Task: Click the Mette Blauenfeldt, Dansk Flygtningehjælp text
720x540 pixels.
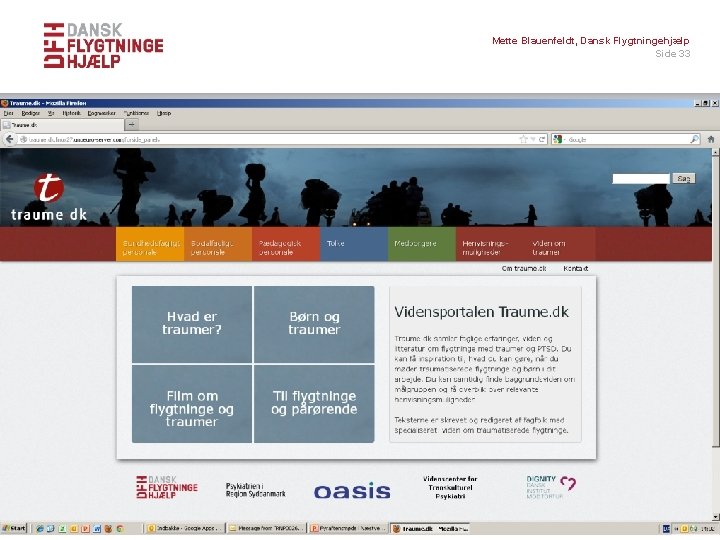Action: click(591, 41)
